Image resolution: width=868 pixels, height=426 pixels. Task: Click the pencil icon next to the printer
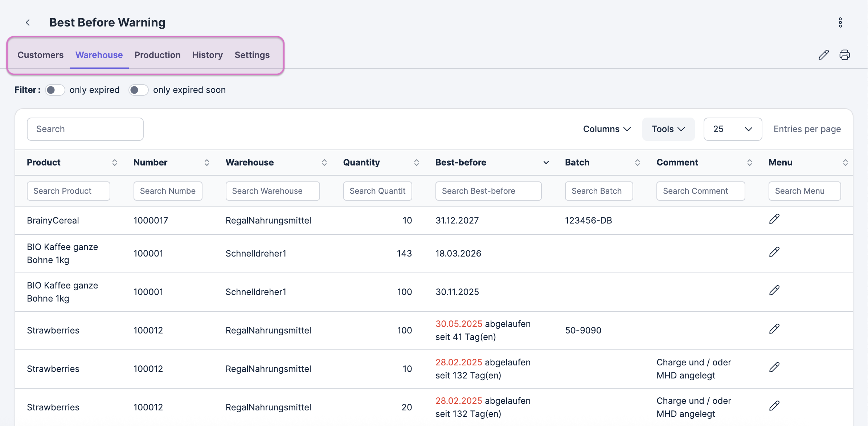(x=823, y=55)
